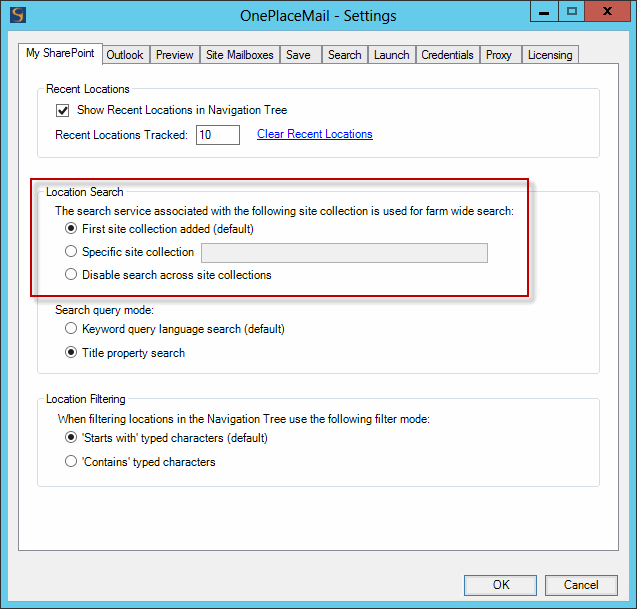The height and width of the screenshot is (609, 637).
Task: Confirm settings with the OK button
Action: 500,585
